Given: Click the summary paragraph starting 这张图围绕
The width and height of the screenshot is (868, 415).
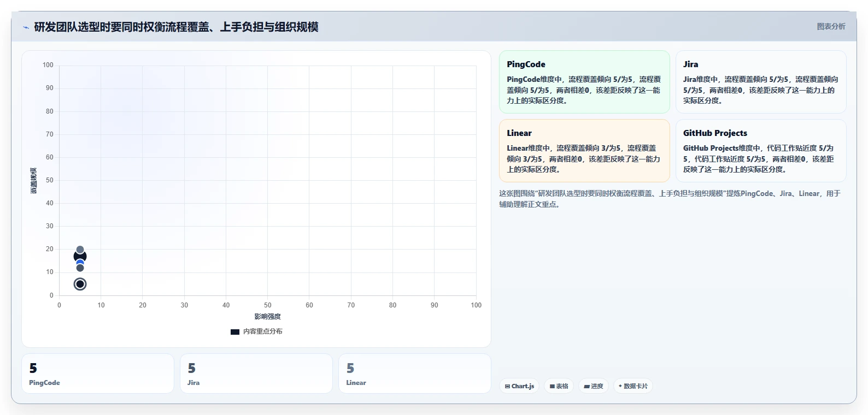Looking at the screenshot, I should [670, 199].
